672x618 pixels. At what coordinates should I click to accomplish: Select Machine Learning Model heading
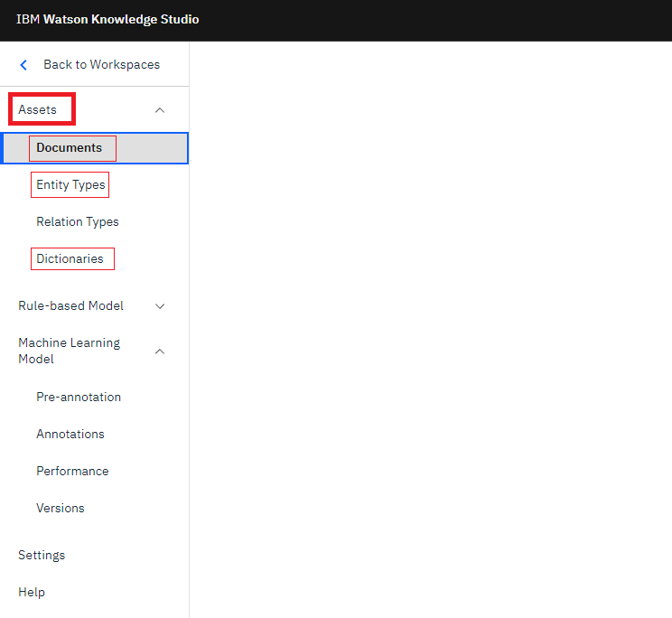70,351
